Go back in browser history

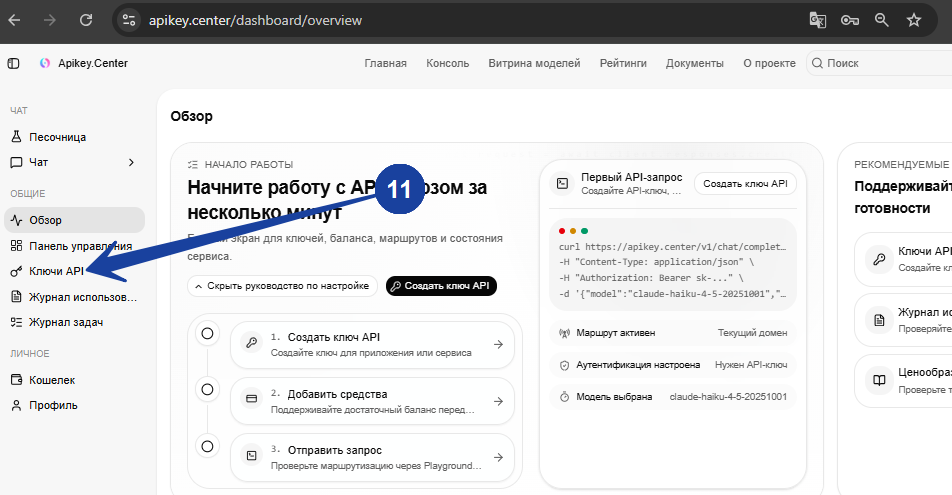point(15,20)
